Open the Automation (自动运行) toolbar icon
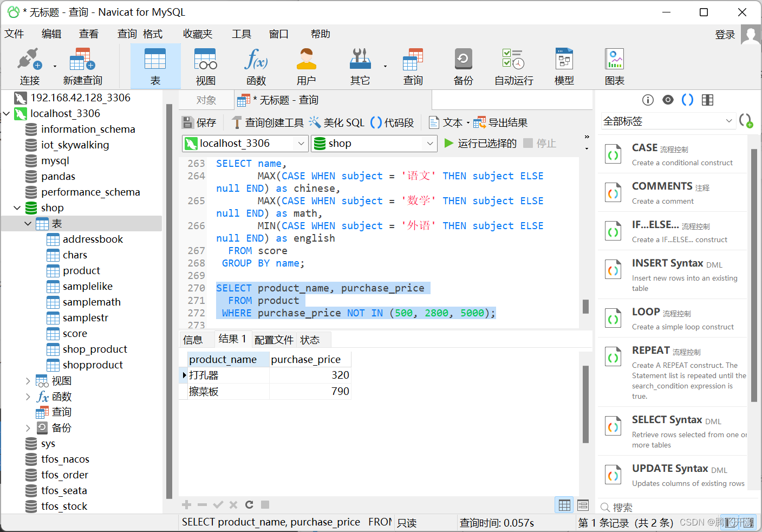 tap(513, 67)
